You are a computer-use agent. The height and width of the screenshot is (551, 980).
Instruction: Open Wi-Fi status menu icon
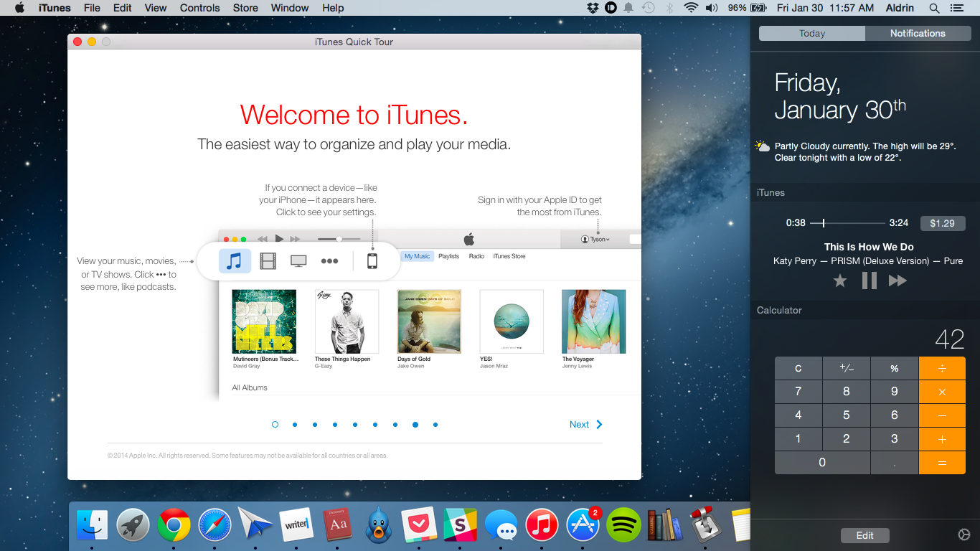[x=691, y=8]
